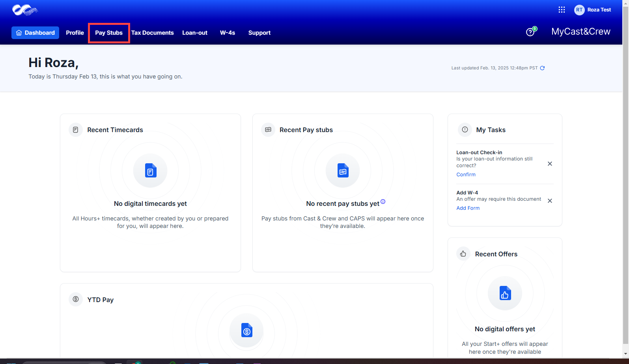Show info tooltip beside No recent pay stubs
This screenshot has width=629, height=364.
pyautogui.click(x=383, y=202)
